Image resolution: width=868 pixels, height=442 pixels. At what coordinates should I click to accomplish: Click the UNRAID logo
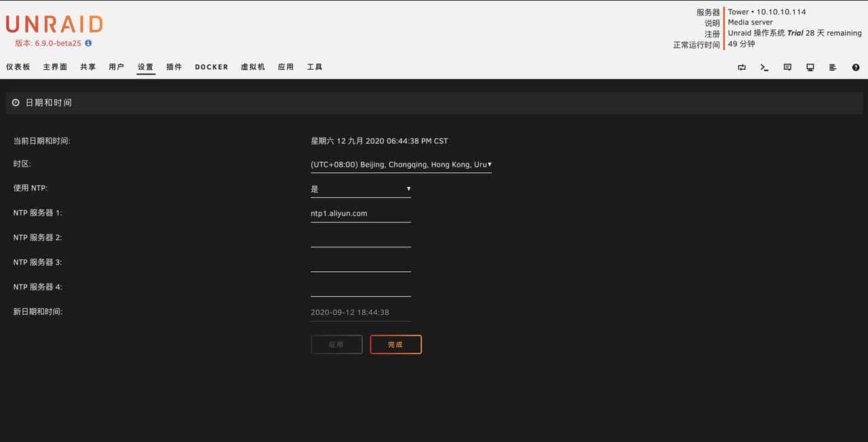tap(54, 24)
